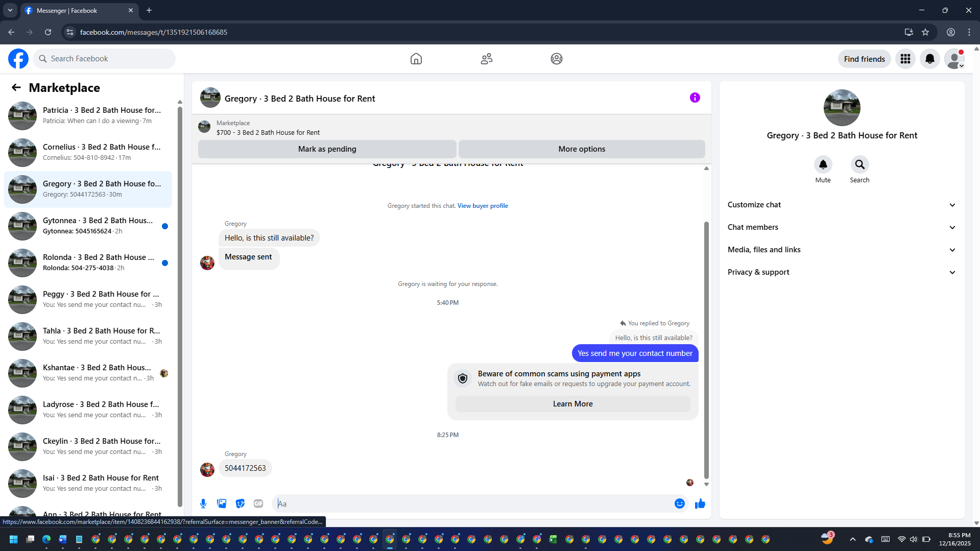Reload the page
The image size is (980, 551).
(x=48, y=32)
